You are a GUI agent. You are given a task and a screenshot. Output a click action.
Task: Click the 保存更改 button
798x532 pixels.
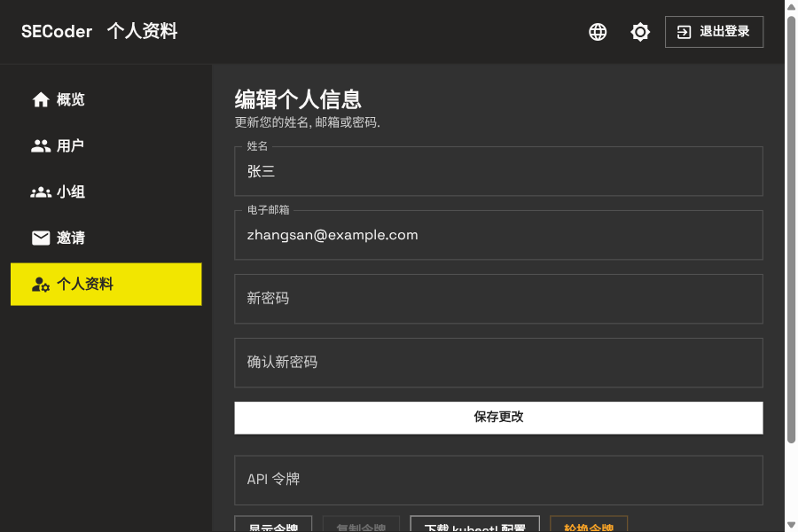point(498,418)
